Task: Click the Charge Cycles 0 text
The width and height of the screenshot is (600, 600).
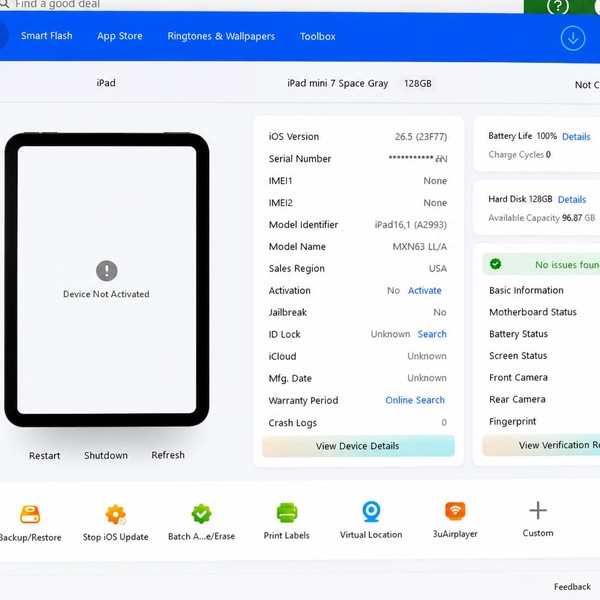Action: (x=519, y=155)
